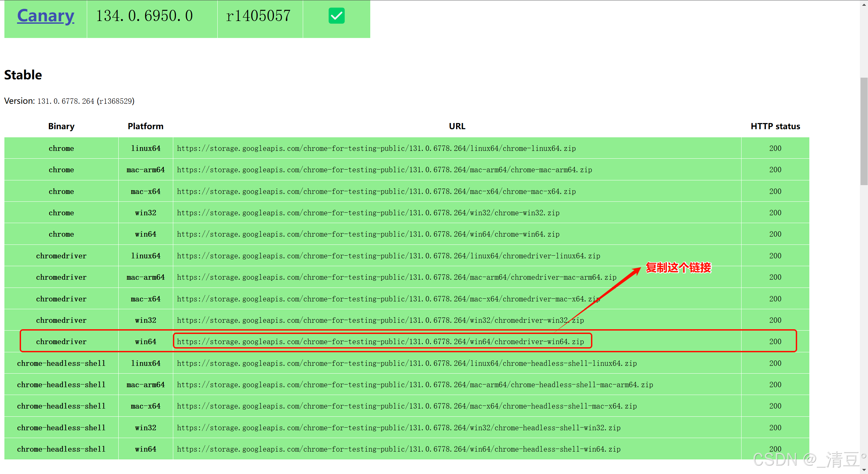The image size is (868, 474).
Task: Click the URL column header
Action: coord(457,126)
